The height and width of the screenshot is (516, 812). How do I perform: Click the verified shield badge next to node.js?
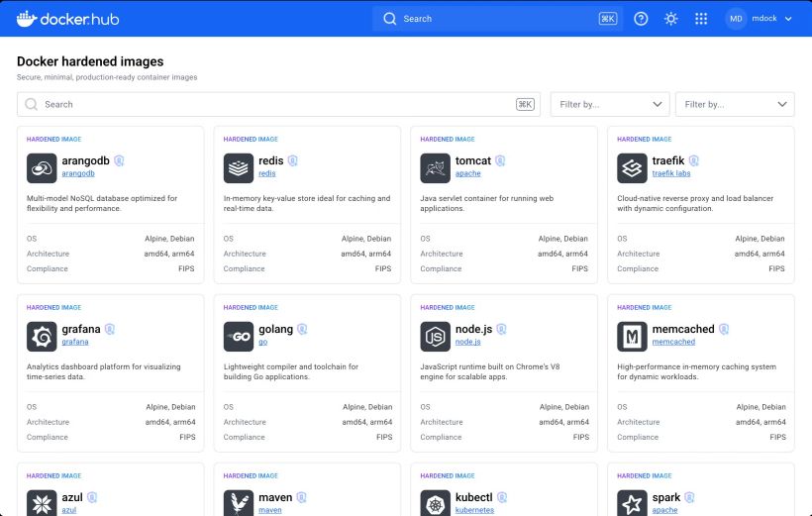(501, 329)
